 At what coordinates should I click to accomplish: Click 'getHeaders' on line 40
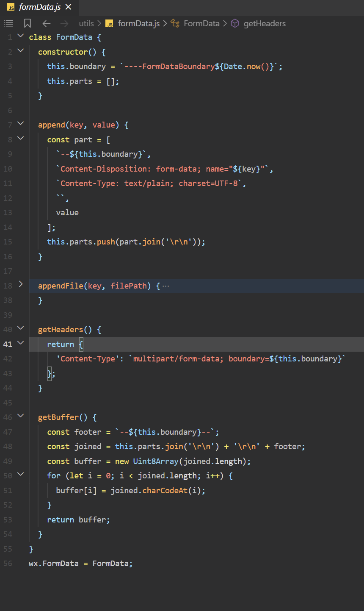(61, 330)
